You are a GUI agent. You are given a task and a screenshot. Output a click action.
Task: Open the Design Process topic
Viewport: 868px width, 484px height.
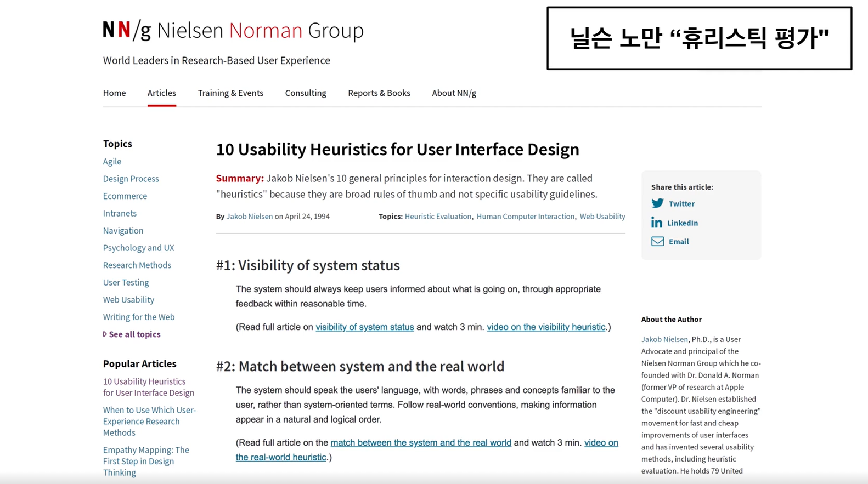(x=131, y=179)
